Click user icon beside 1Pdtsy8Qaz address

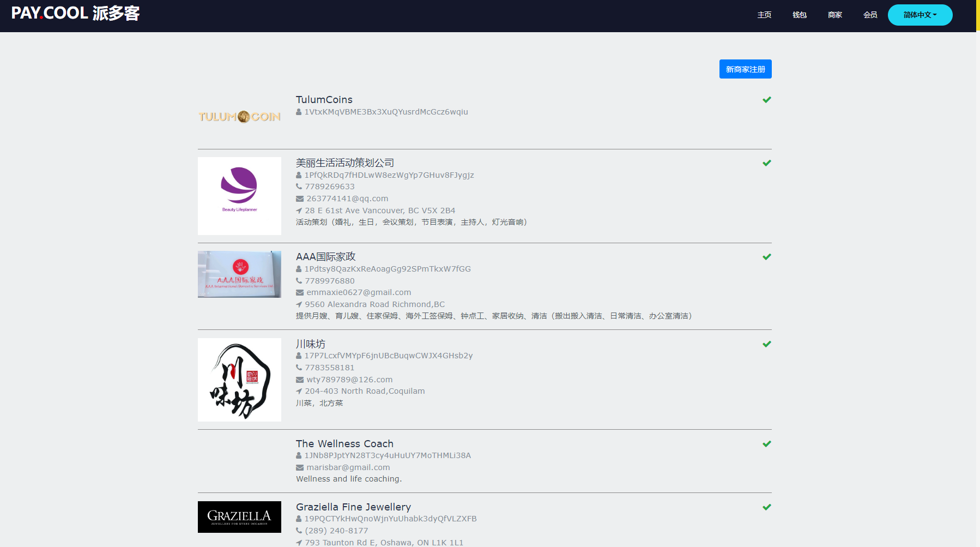(x=299, y=269)
